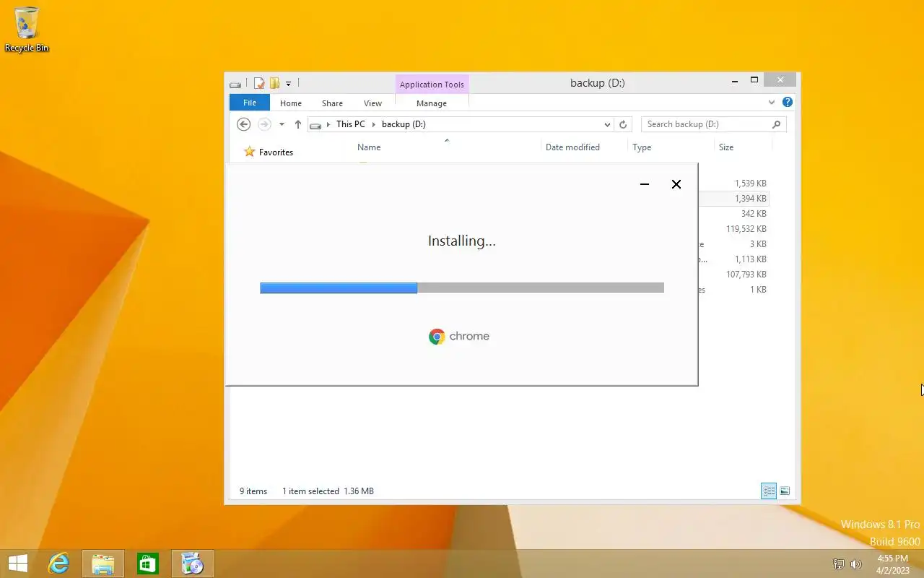This screenshot has width=924, height=578.
Task: Open the network icon in system tray
Action: [839, 564]
